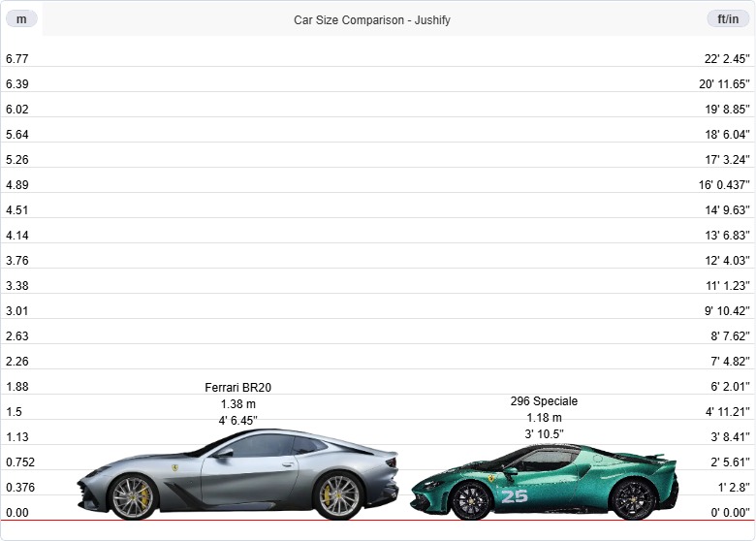This screenshot has height=541, width=756.
Task: Click the 2' 5.61" feet scale label
Action: click(731, 462)
